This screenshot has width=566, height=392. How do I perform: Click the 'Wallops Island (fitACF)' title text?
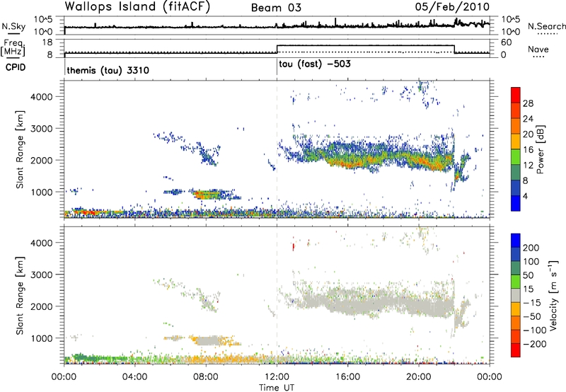tap(137, 6)
